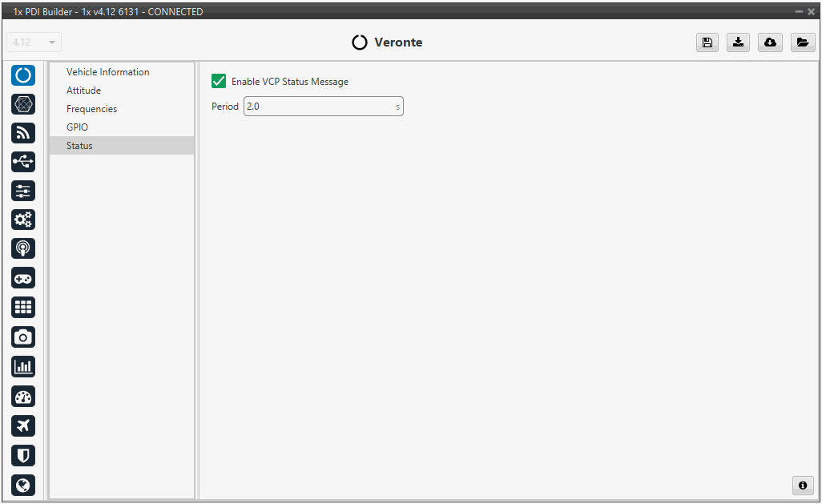Image resolution: width=822 pixels, height=504 pixels.
Task: Open the broadcast antenna Communications icon
Action: (23, 248)
